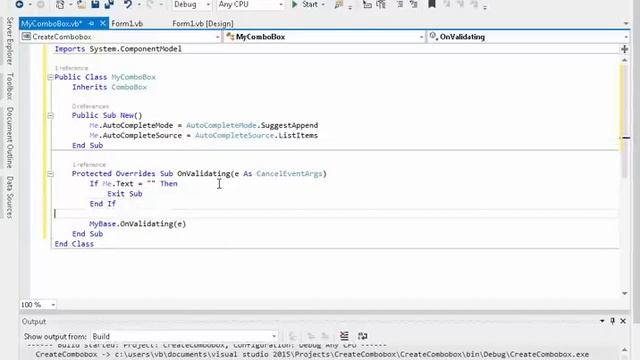640x360 pixels.
Task: Open the Debug configuration dropdown
Action: pos(191,4)
